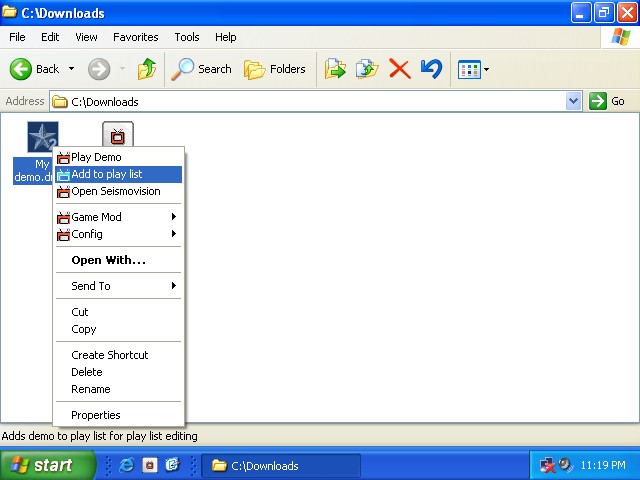Click the Internet Explorer quick launch icon
Viewport: 640px width, 480px height.
[127, 465]
